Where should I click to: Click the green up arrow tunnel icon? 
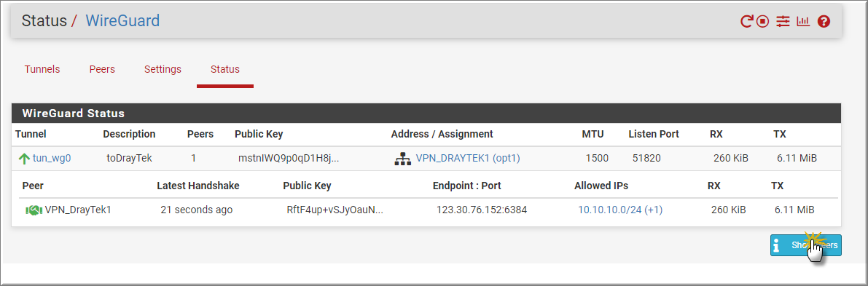tap(24, 159)
